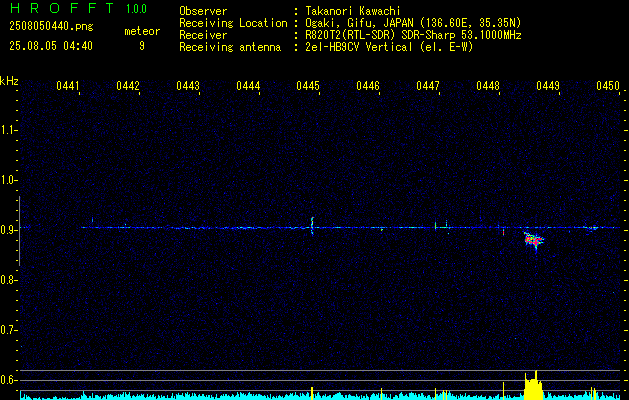Click the 0441 time marker

click(68, 86)
